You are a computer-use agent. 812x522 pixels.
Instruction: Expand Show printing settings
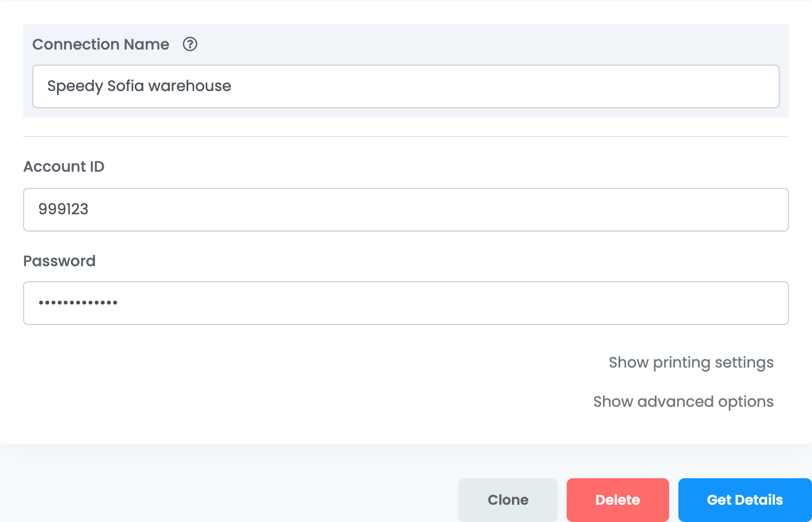691,362
